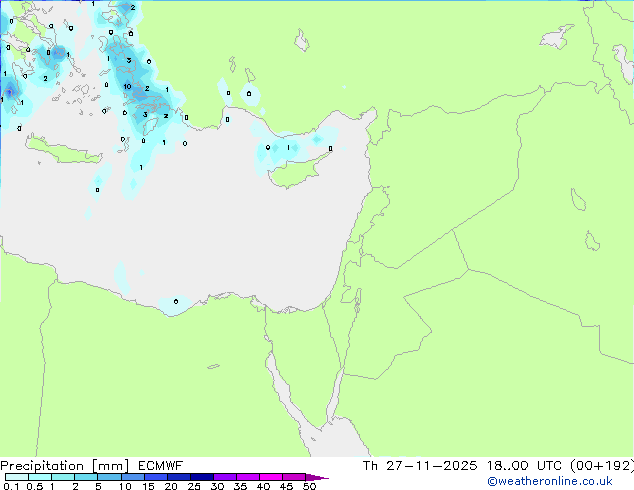
Task: Click the '25' legend scale label
Action: (x=194, y=486)
